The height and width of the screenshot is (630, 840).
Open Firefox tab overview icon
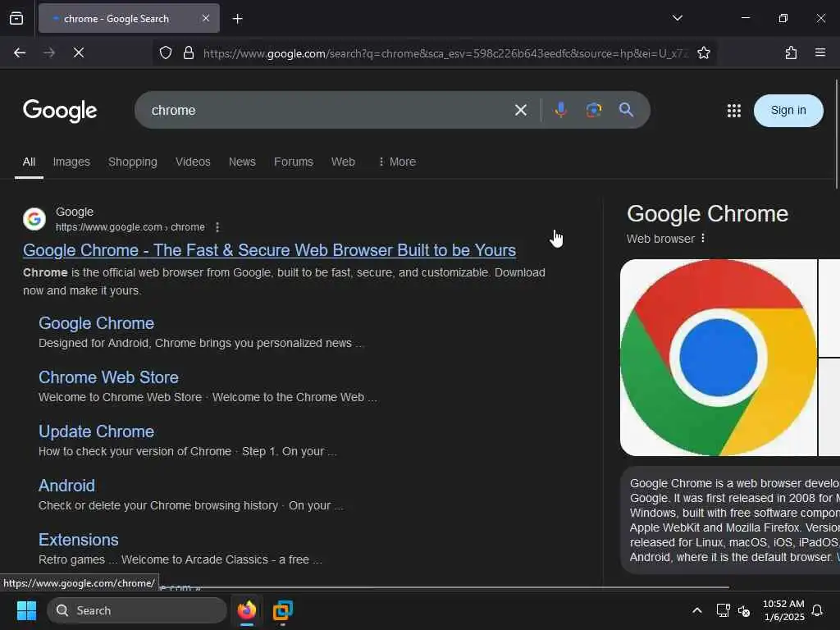click(16, 19)
